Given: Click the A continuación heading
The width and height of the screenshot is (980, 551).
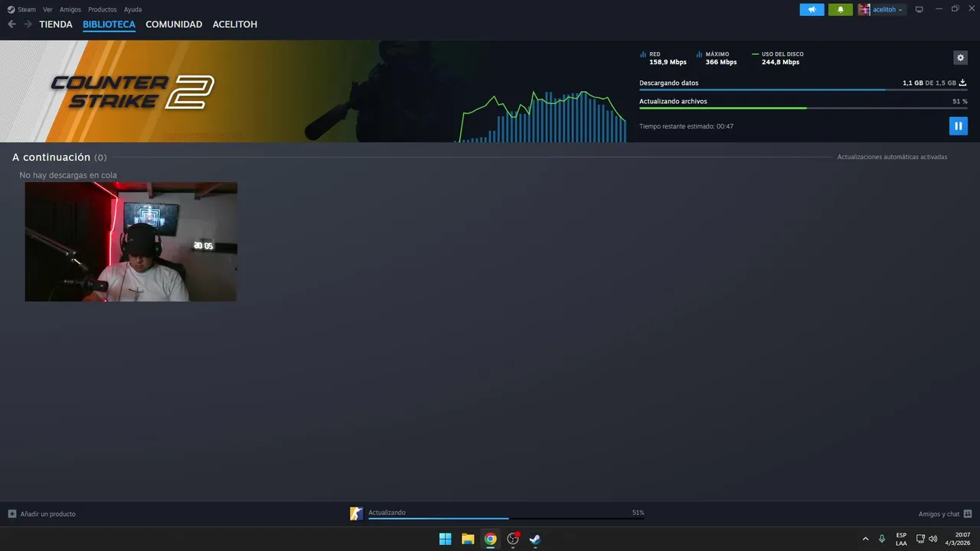Looking at the screenshot, I should click(51, 157).
